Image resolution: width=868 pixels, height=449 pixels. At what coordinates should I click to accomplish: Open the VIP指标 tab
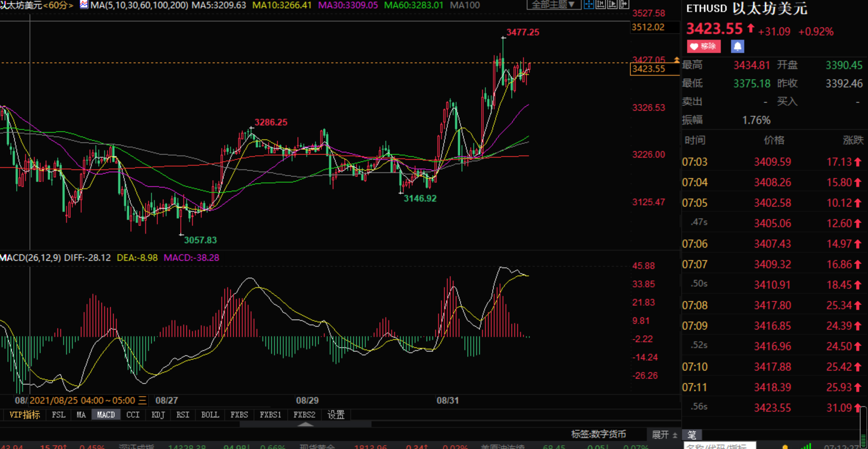click(24, 415)
